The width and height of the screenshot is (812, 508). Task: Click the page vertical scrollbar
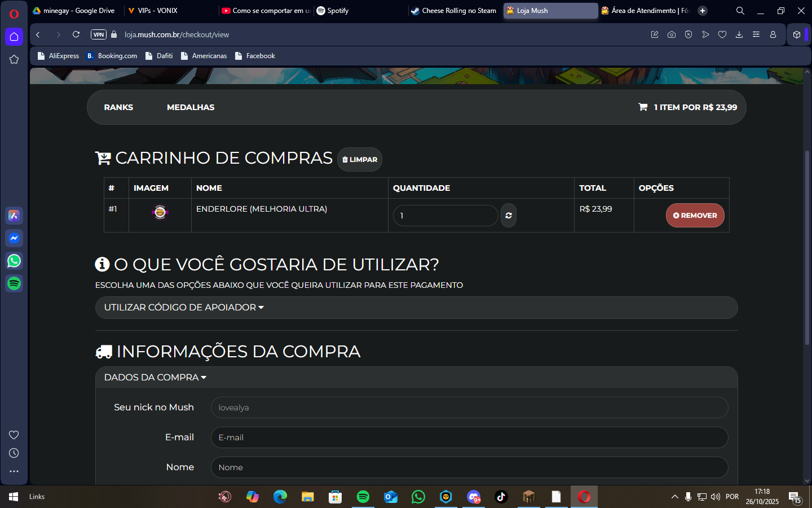pyautogui.click(x=807, y=248)
